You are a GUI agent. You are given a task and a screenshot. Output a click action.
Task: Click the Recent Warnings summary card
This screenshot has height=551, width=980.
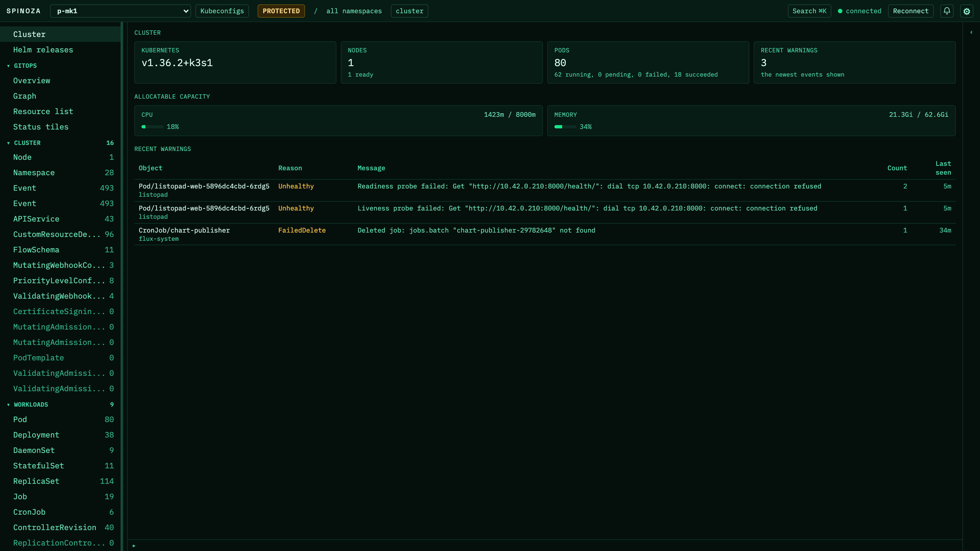(854, 63)
